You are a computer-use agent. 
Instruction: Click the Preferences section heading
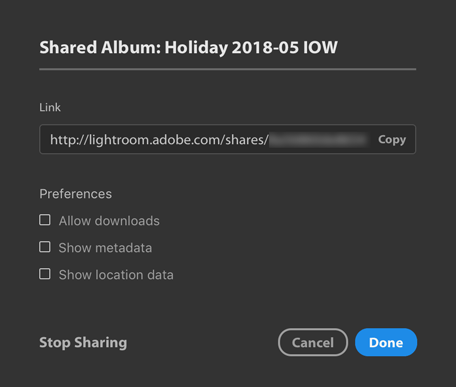76,194
